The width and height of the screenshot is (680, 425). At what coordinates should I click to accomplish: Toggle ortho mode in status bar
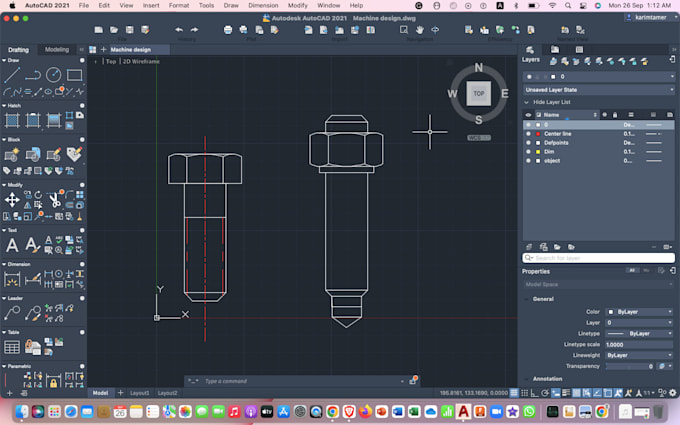535,393
